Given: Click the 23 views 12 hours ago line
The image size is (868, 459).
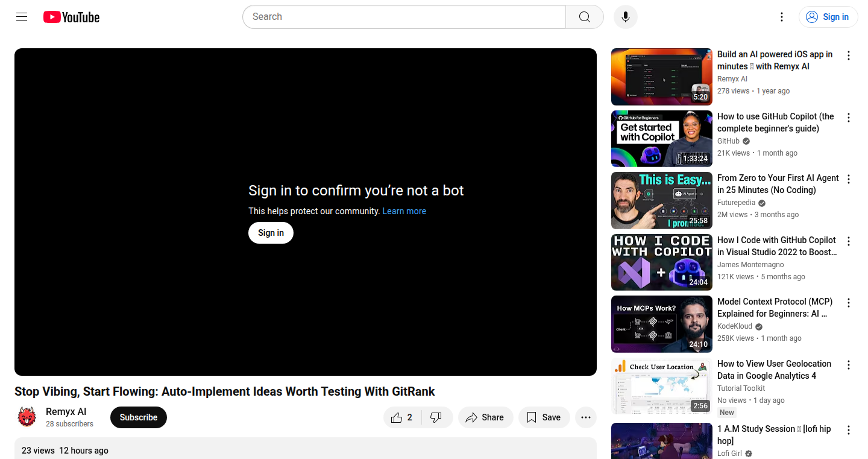Looking at the screenshot, I should (x=65, y=451).
